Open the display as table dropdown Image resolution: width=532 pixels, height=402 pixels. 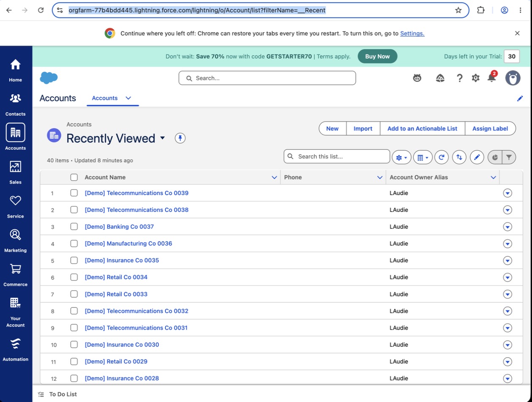click(423, 157)
